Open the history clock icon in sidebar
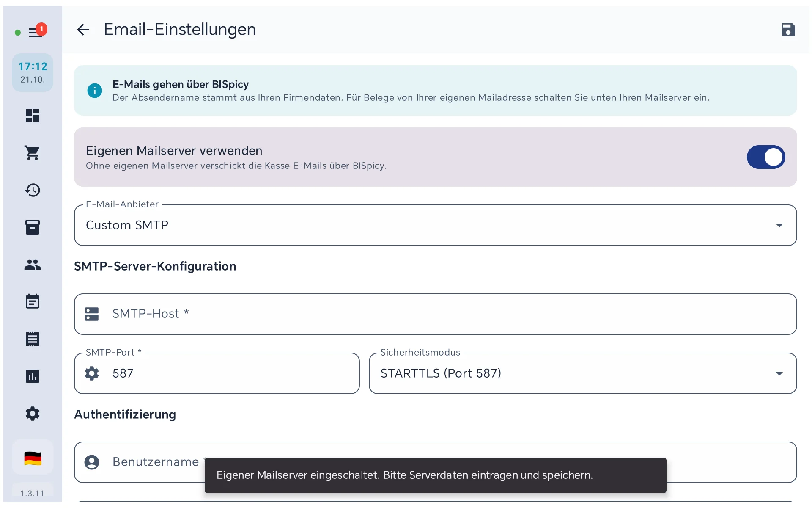 pyautogui.click(x=33, y=190)
